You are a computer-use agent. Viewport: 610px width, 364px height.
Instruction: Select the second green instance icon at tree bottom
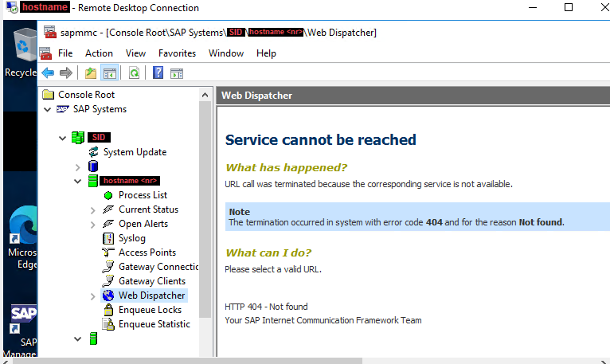93,339
